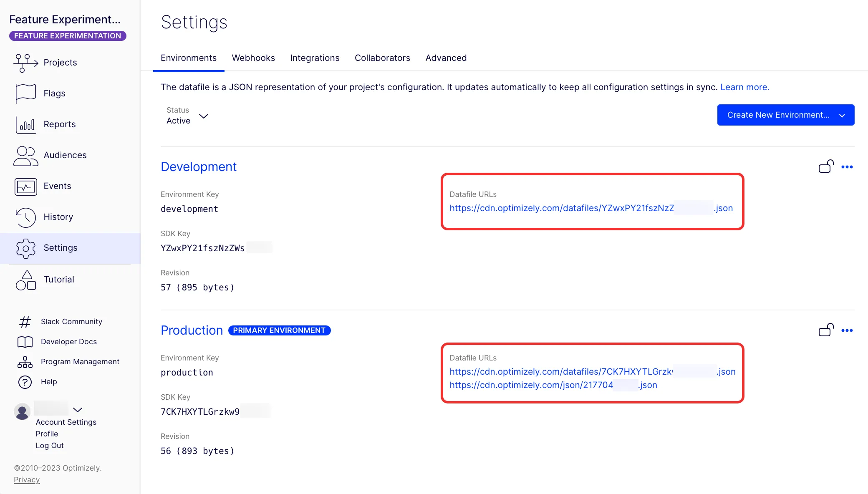Click the Development SDK Key value
The height and width of the screenshot is (494, 868).
[x=216, y=248]
